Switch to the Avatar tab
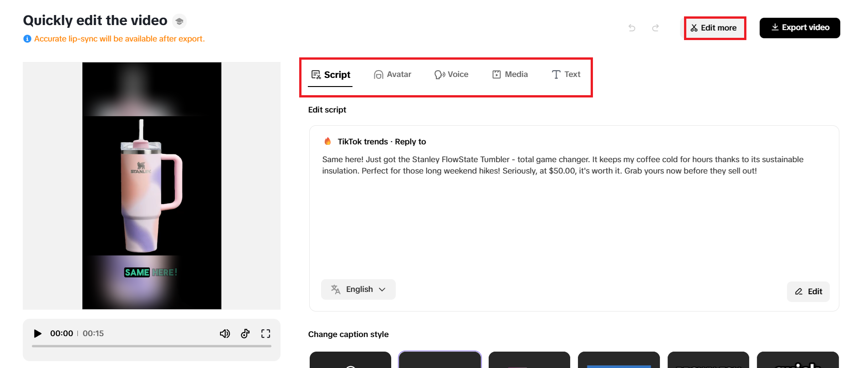 (393, 74)
